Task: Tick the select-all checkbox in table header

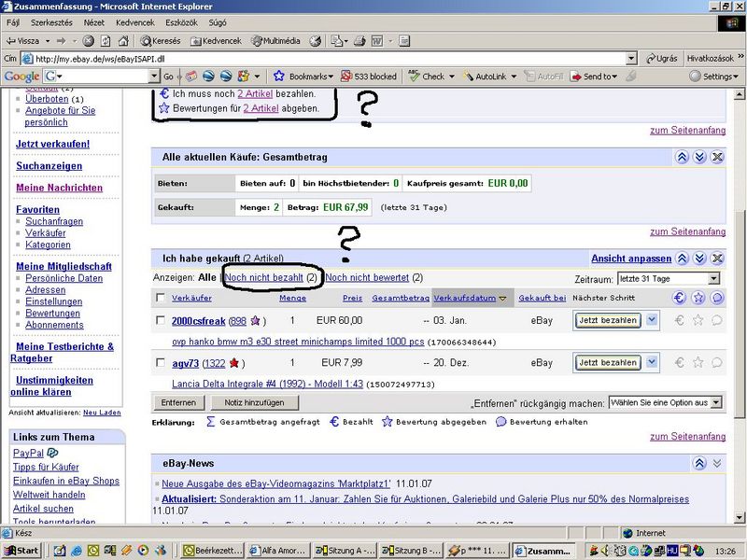Action: pyautogui.click(x=161, y=298)
